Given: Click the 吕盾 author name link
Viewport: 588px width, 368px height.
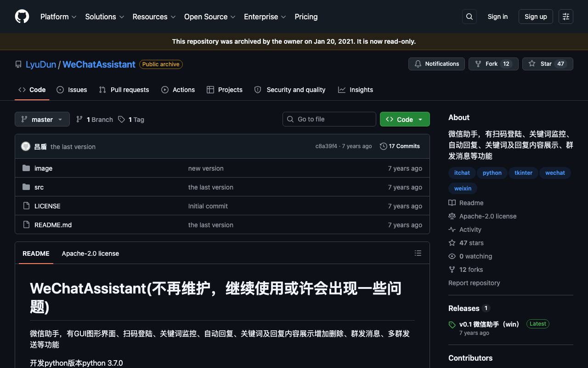Looking at the screenshot, I should (40, 147).
